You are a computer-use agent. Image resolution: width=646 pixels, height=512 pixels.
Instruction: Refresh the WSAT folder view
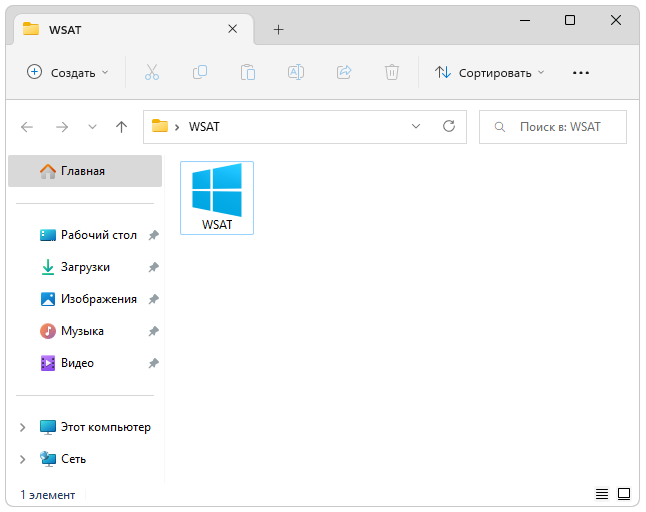click(449, 126)
